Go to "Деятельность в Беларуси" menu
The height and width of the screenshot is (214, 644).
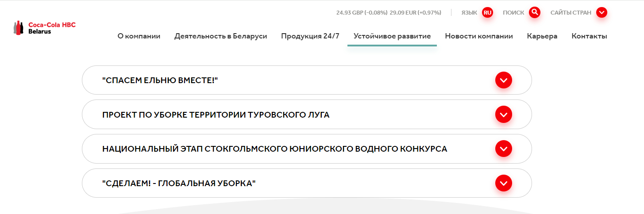(220, 36)
